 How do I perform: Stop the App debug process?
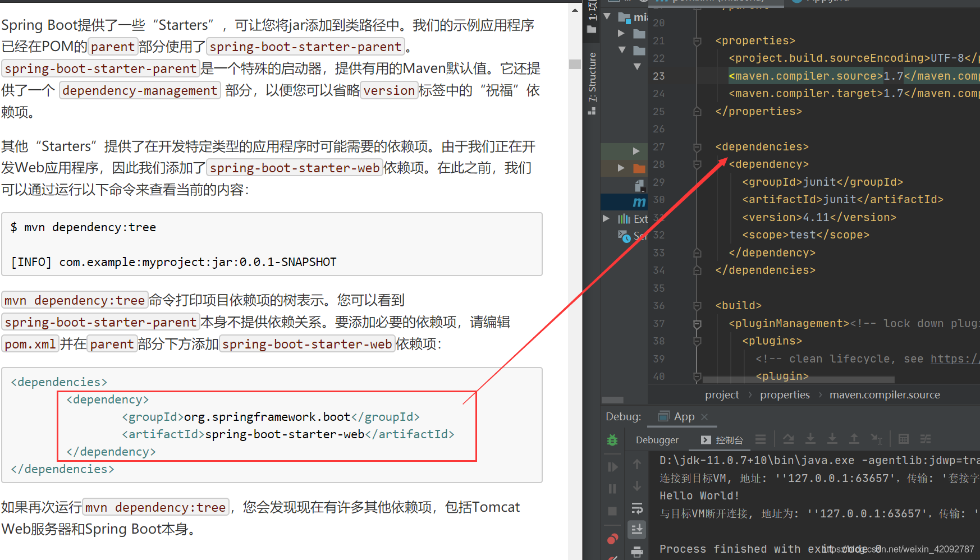click(612, 511)
